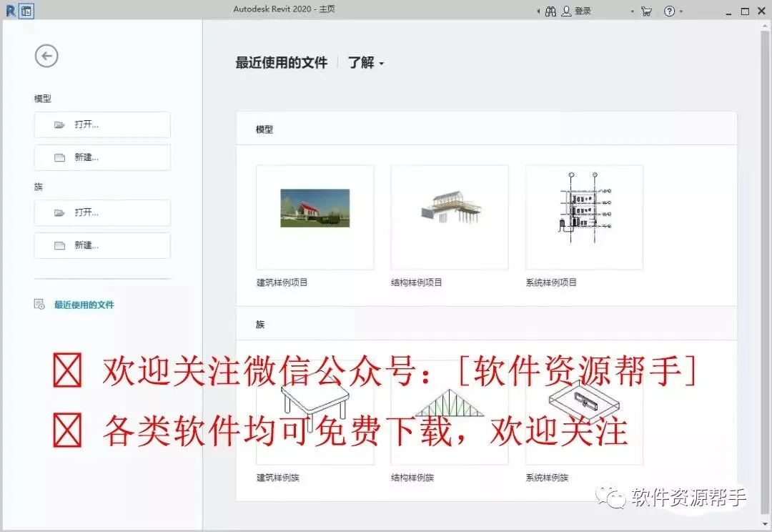The width and height of the screenshot is (772, 532).
Task: Open the shopping cart store icon
Action: coord(646,11)
